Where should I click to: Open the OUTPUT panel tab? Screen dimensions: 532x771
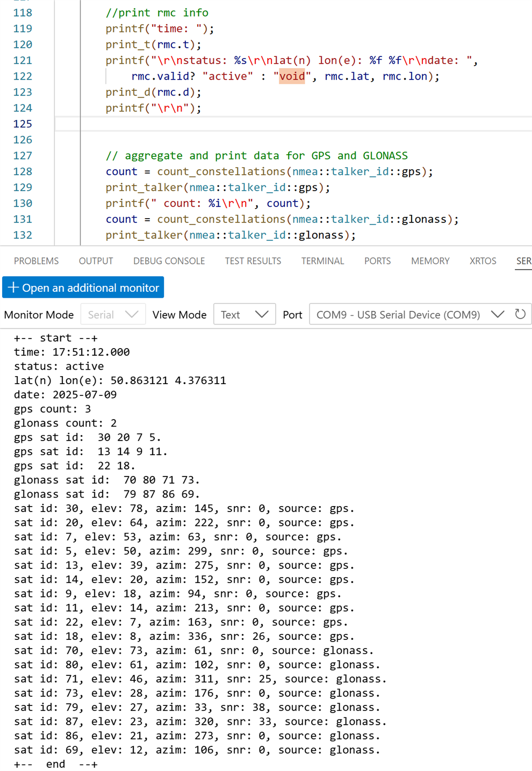point(96,261)
